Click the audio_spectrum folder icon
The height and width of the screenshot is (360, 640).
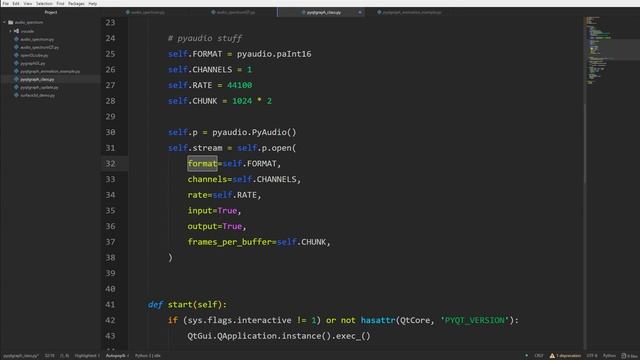click(x=11, y=22)
